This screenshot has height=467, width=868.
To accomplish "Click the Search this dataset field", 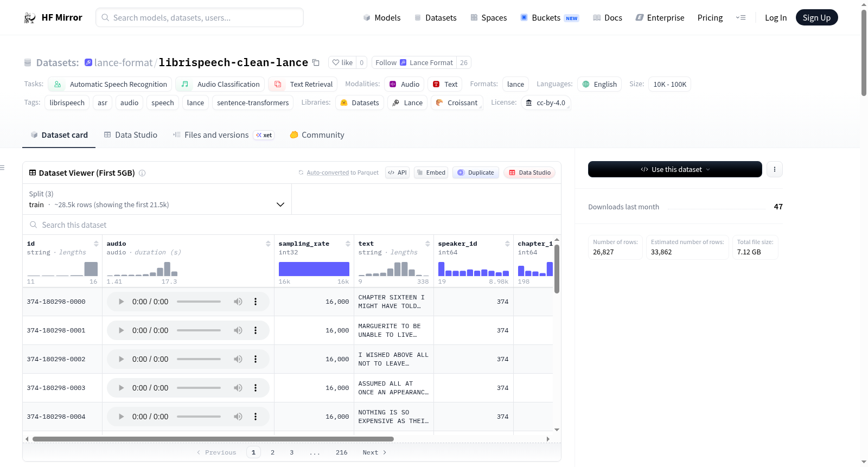I will [292, 225].
